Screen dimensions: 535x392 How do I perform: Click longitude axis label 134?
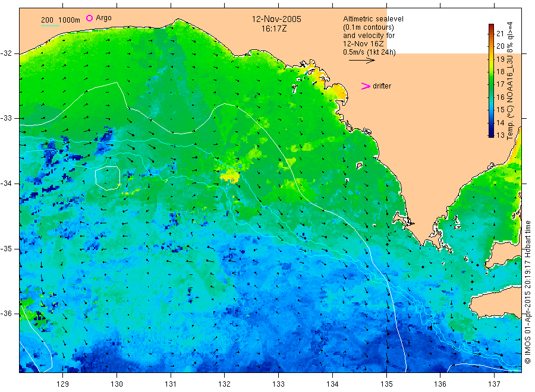coord(332,384)
